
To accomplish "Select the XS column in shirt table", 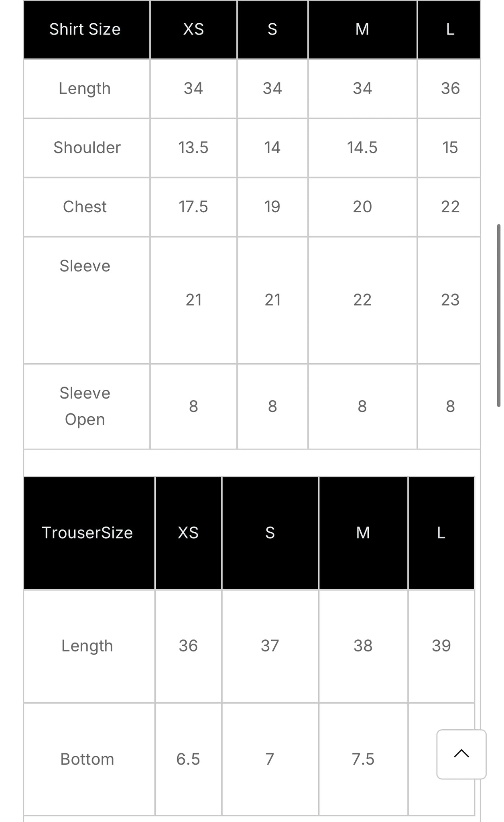I will 193,29.
